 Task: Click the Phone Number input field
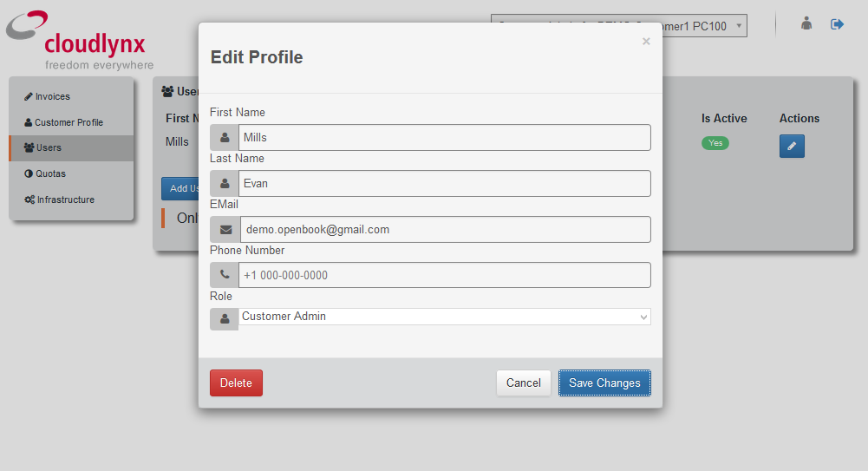pyautogui.click(x=445, y=275)
